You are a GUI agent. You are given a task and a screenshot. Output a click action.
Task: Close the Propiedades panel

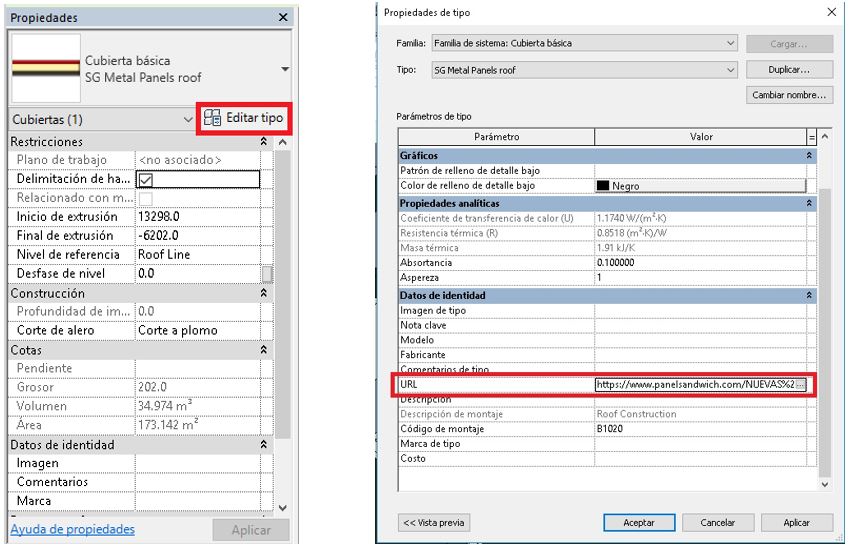[283, 18]
